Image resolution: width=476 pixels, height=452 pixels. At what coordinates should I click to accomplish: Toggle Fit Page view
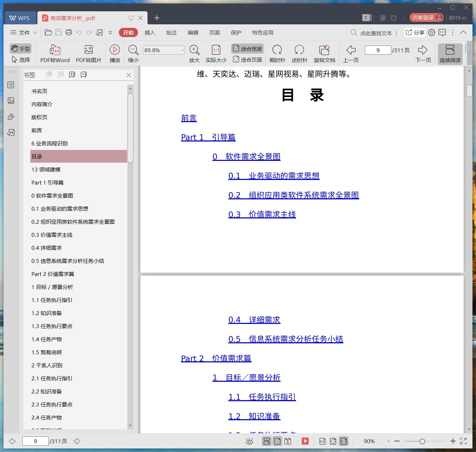[x=247, y=60]
